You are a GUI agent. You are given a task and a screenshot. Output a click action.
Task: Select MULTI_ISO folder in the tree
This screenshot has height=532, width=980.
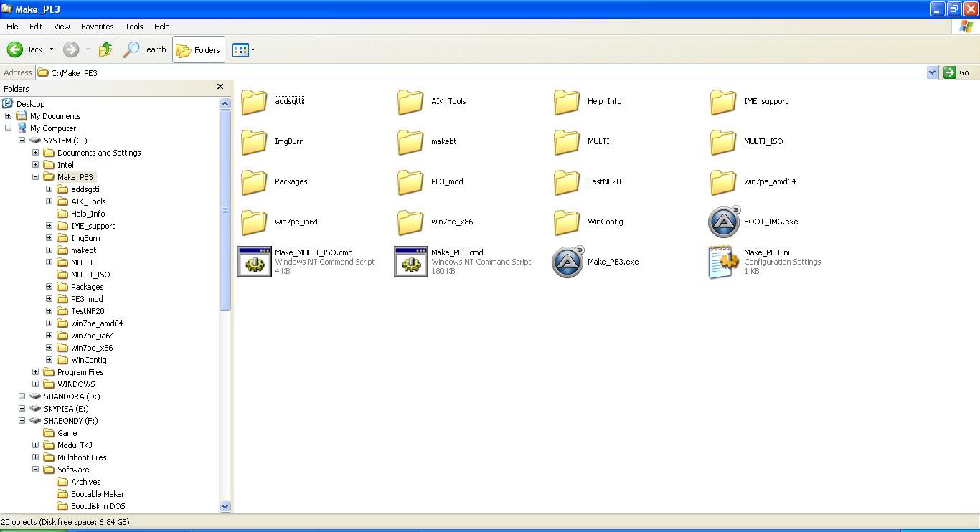pos(90,275)
